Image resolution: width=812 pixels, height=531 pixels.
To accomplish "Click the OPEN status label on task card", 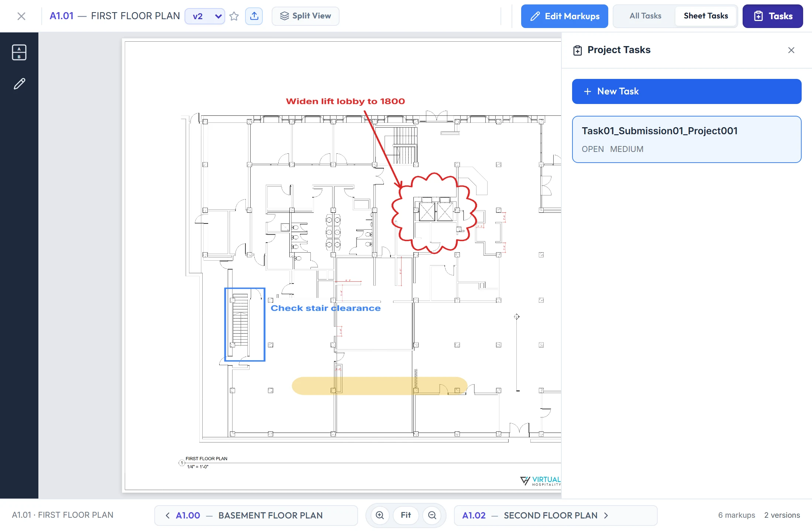I will point(593,149).
